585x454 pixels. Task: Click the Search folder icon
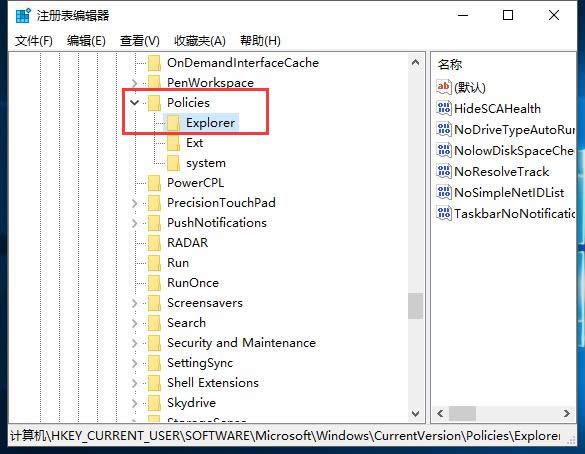click(154, 323)
